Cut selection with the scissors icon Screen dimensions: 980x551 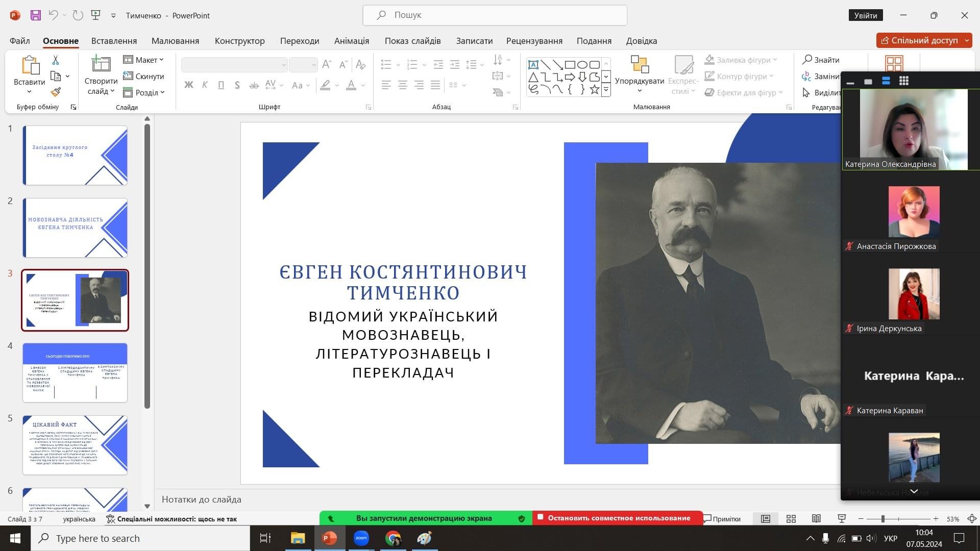pyautogui.click(x=56, y=60)
